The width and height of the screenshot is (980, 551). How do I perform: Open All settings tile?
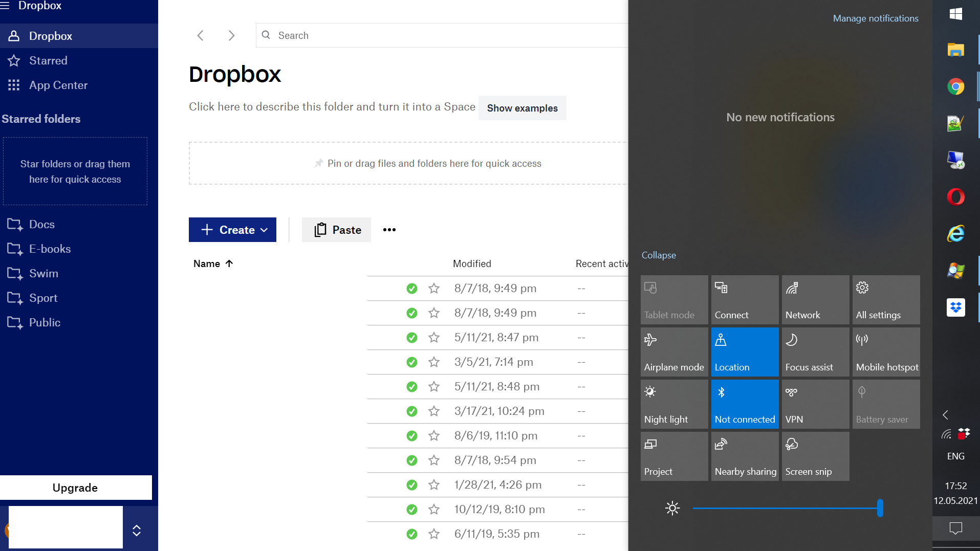click(886, 300)
